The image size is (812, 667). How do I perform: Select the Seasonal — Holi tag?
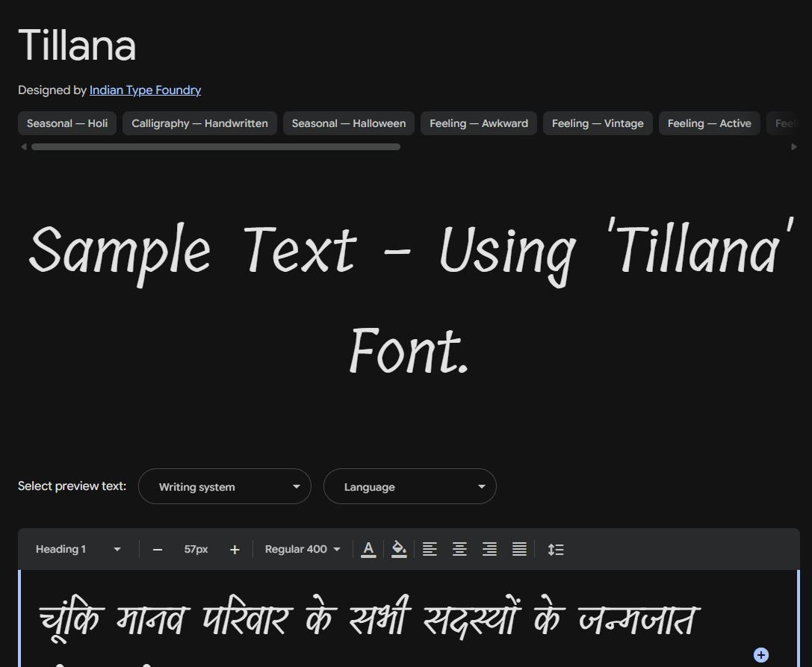pyautogui.click(x=67, y=123)
